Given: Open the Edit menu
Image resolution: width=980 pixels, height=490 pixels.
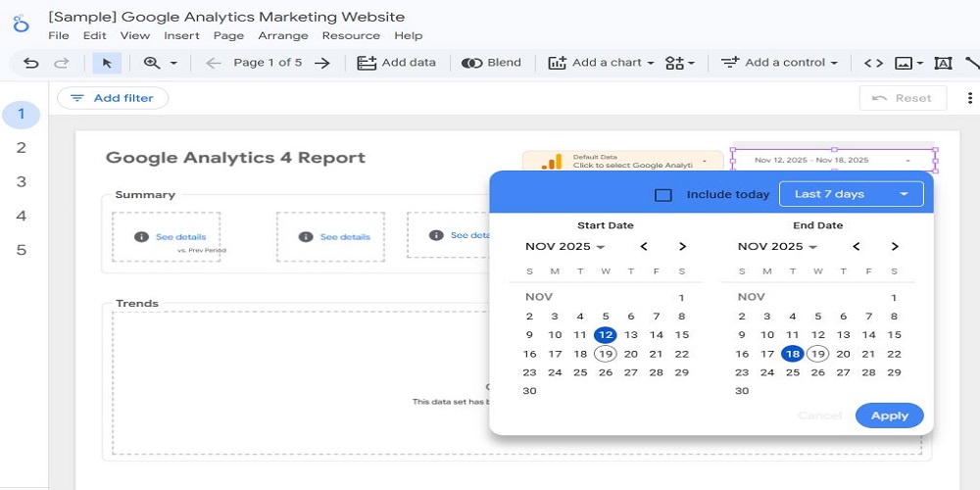Looking at the screenshot, I should (95, 35).
